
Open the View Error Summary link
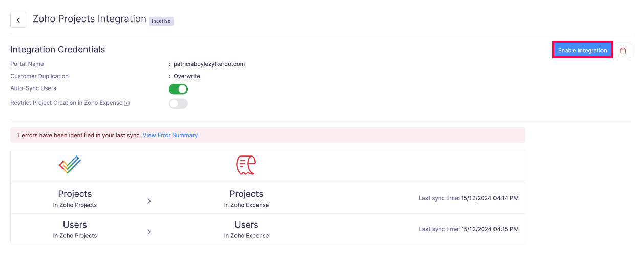coord(170,135)
